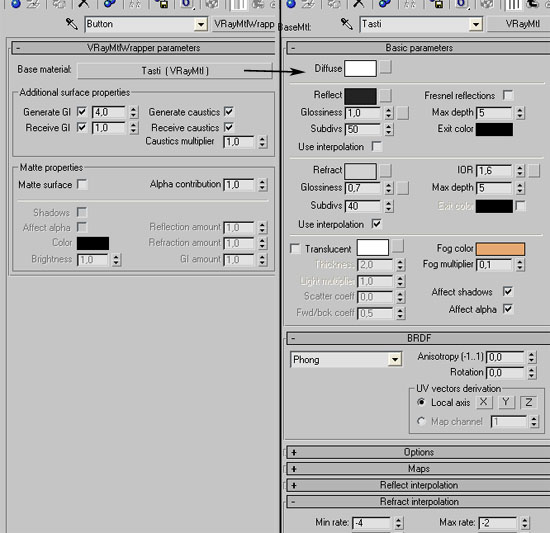Open the IOR map slot button
550x533 pixels.
click(534, 171)
